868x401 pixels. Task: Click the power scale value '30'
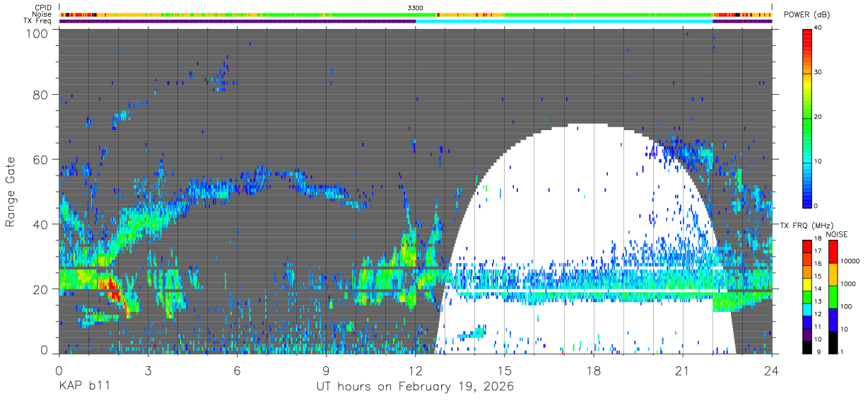819,73
